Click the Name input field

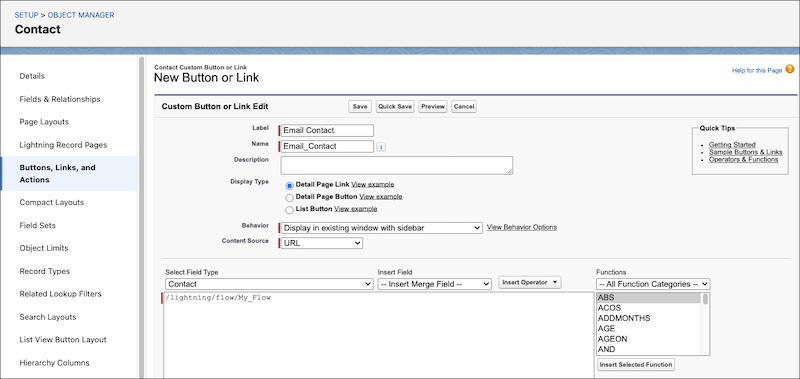pyautogui.click(x=327, y=146)
